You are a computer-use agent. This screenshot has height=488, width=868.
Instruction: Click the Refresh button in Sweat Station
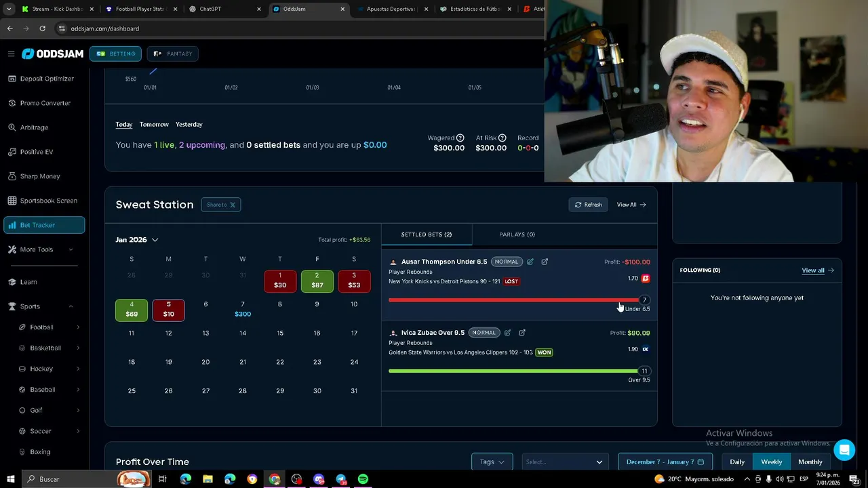[x=588, y=205]
